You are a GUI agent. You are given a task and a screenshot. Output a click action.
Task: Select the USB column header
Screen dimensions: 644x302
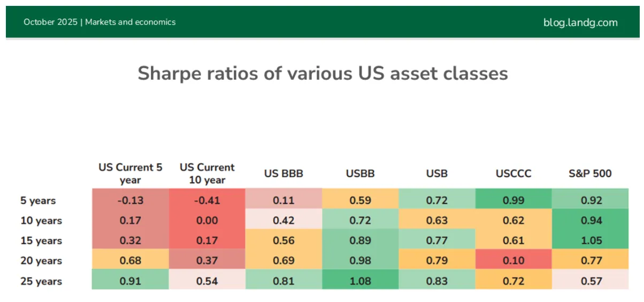click(437, 173)
